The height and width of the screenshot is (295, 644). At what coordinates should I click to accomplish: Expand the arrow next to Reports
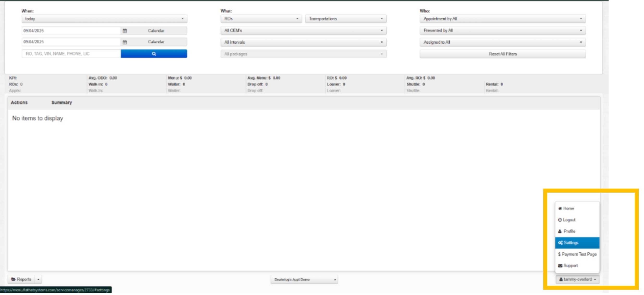coord(38,279)
